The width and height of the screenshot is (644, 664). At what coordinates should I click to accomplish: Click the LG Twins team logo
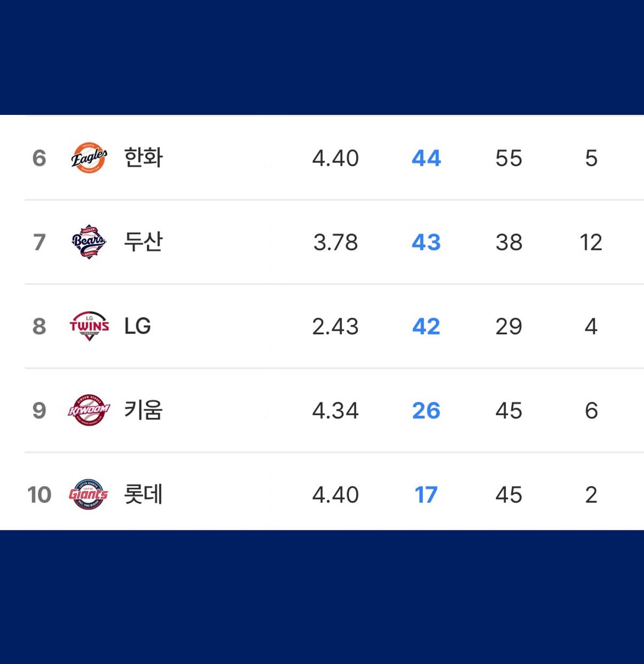point(89,326)
